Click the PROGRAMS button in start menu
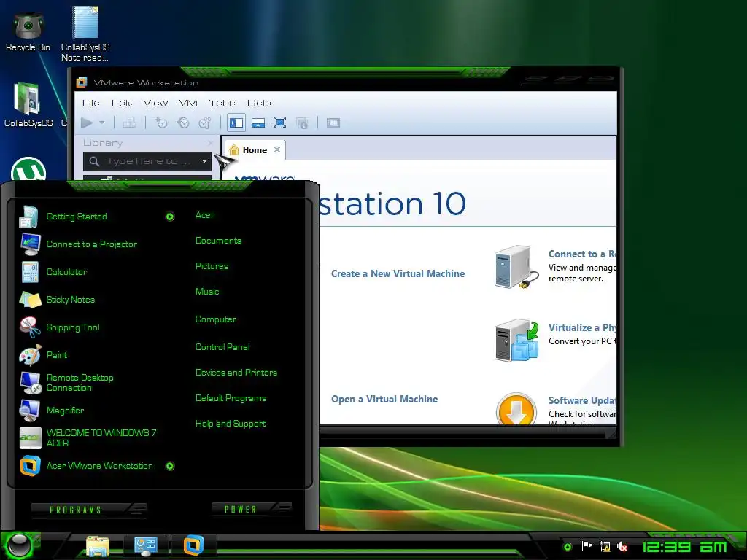This screenshot has width=747, height=560. pos(89,510)
